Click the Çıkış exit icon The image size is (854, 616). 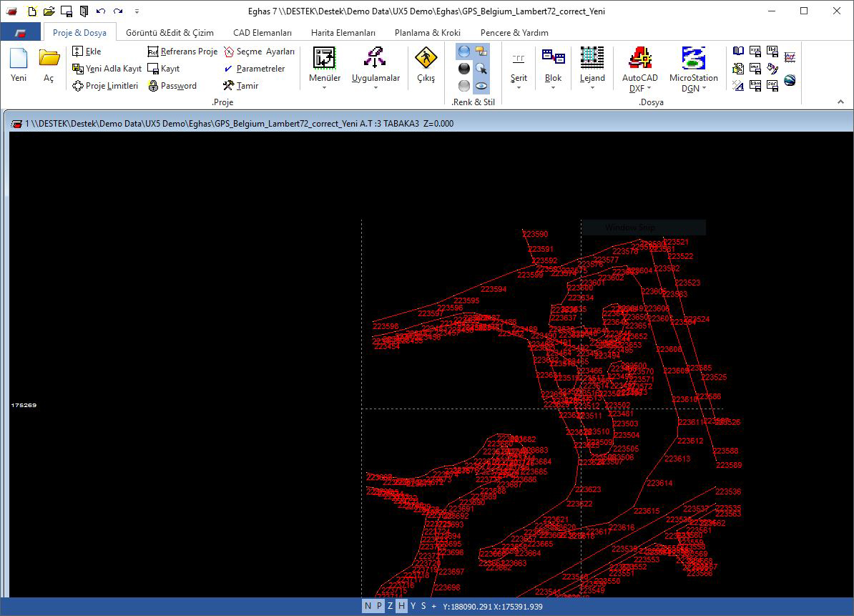click(426, 64)
